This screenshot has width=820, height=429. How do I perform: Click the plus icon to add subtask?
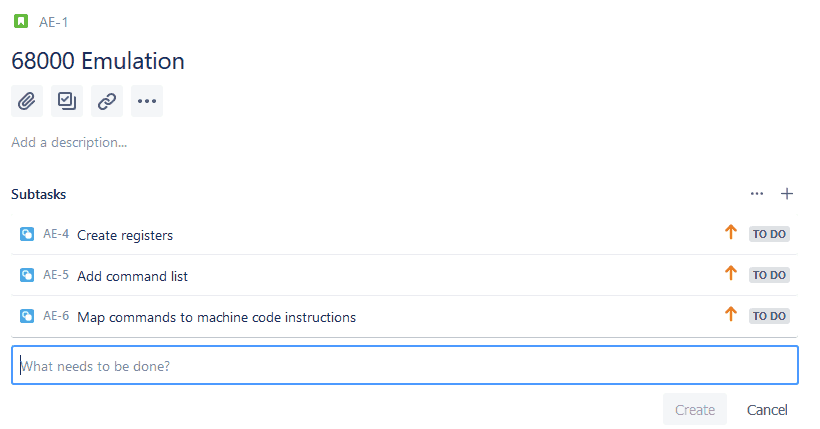tap(787, 193)
